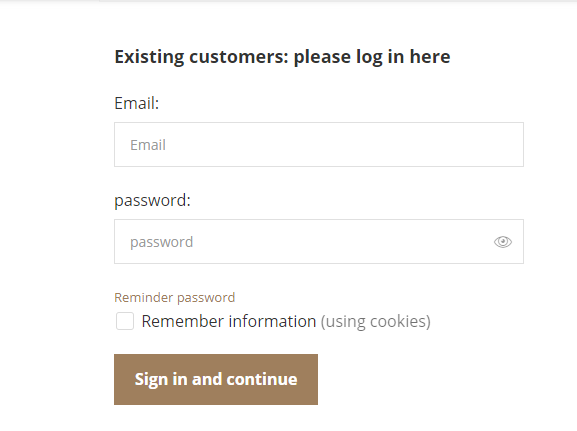The width and height of the screenshot is (577, 431).
Task: Focus the password input field
Action: coord(319,241)
